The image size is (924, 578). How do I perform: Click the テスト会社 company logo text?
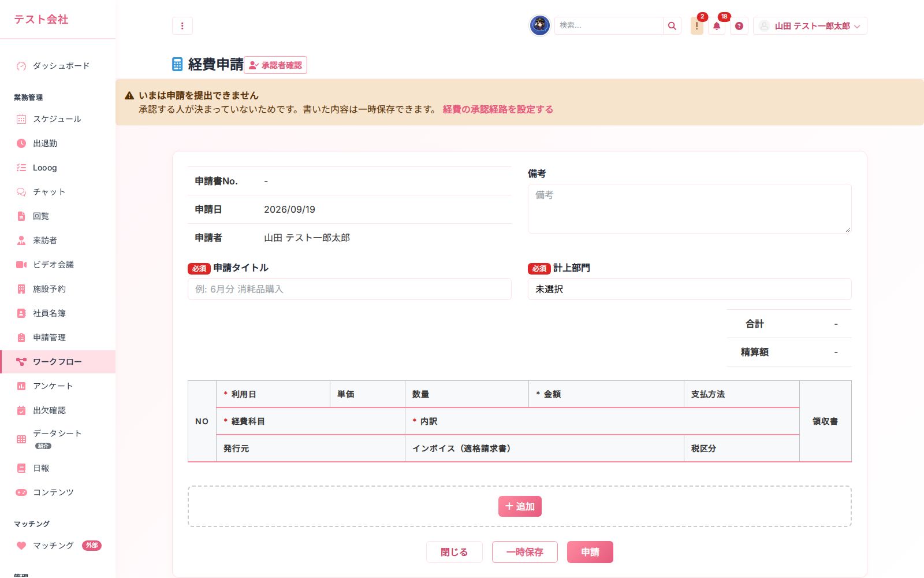pos(41,19)
